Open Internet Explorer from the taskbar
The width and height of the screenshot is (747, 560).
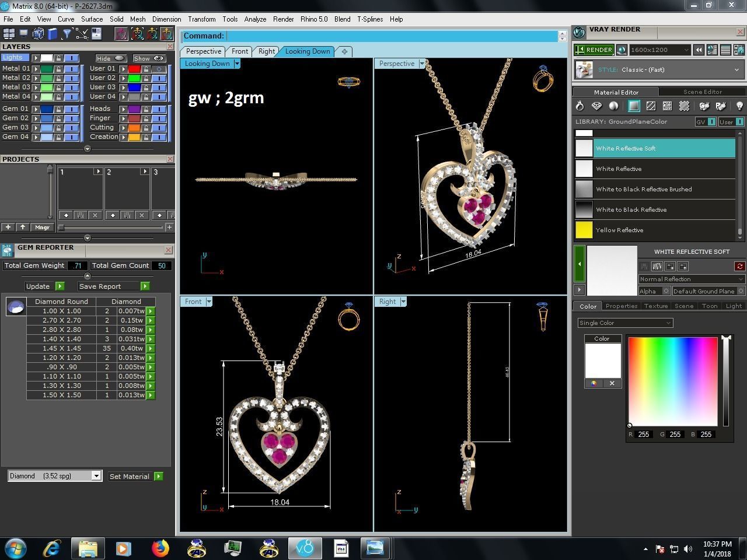coord(52,548)
